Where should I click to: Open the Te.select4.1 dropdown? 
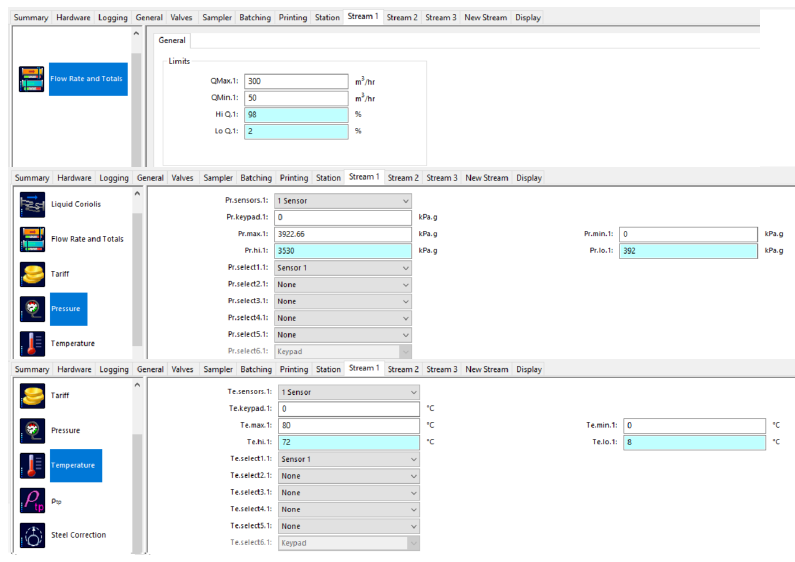coord(349,509)
